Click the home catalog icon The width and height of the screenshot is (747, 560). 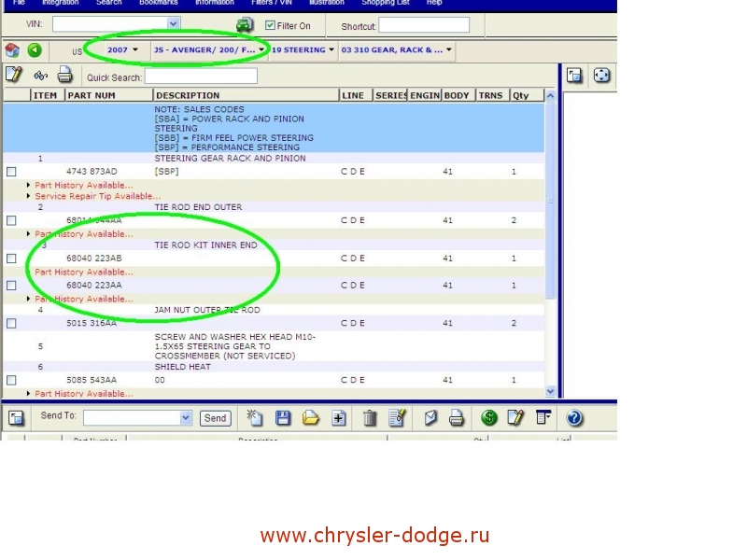point(12,50)
